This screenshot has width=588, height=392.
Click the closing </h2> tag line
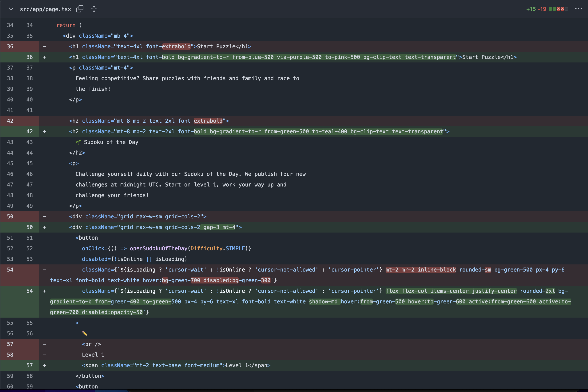[77, 153]
